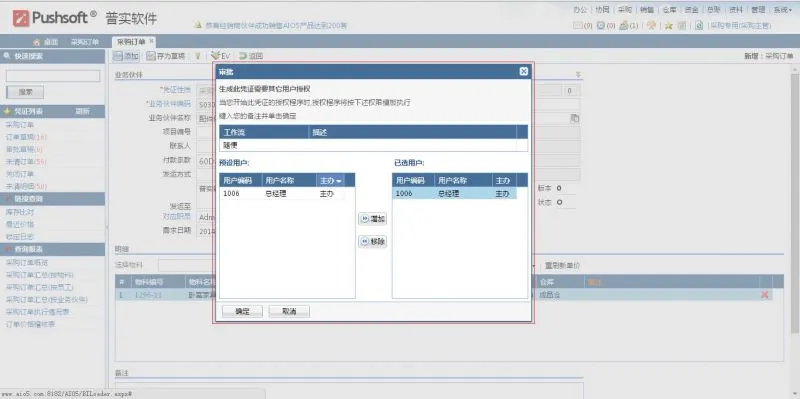This screenshot has width=800, height=399.
Task: Collapse the 业务伙伴 section chevron
Action: 578,75
